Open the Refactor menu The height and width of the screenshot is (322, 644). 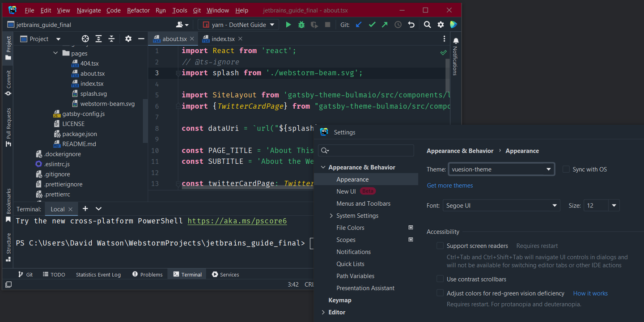pyautogui.click(x=138, y=10)
